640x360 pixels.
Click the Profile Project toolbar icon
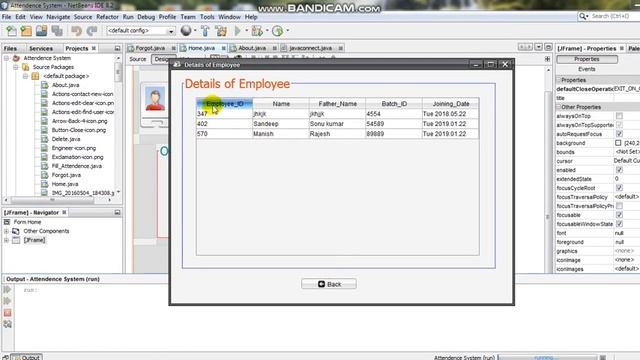(x=278, y=31)
